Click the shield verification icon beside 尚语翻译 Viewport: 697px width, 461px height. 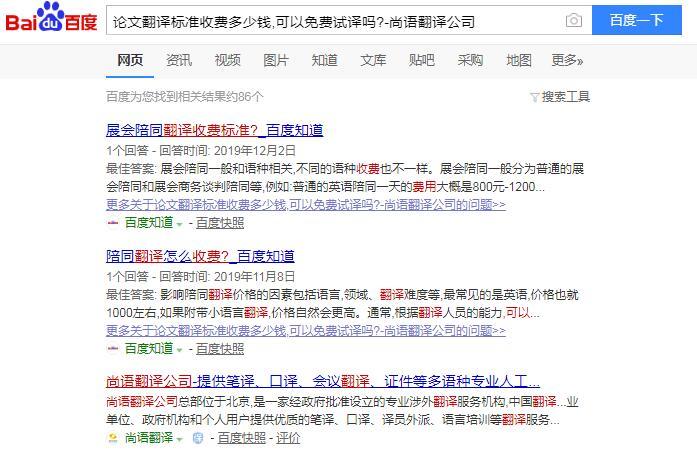[x=198, y=438]
